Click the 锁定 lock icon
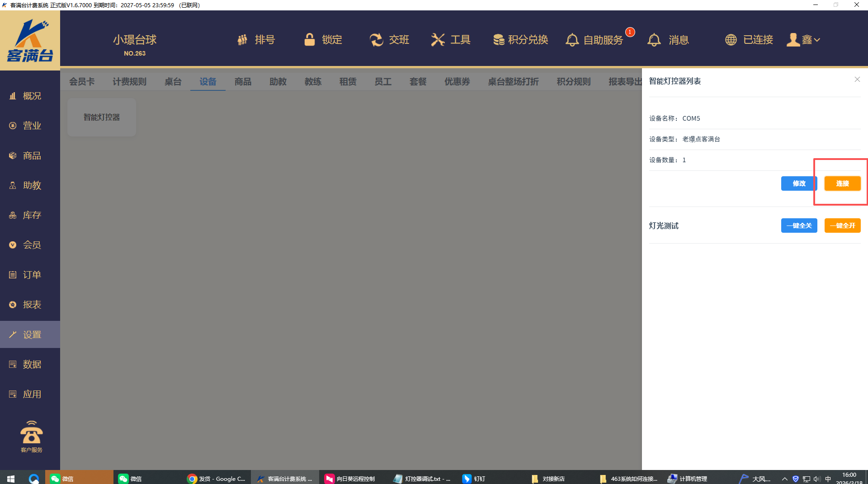Image resolution: width=868 pixels, height=484 pixels. point(309,40)
